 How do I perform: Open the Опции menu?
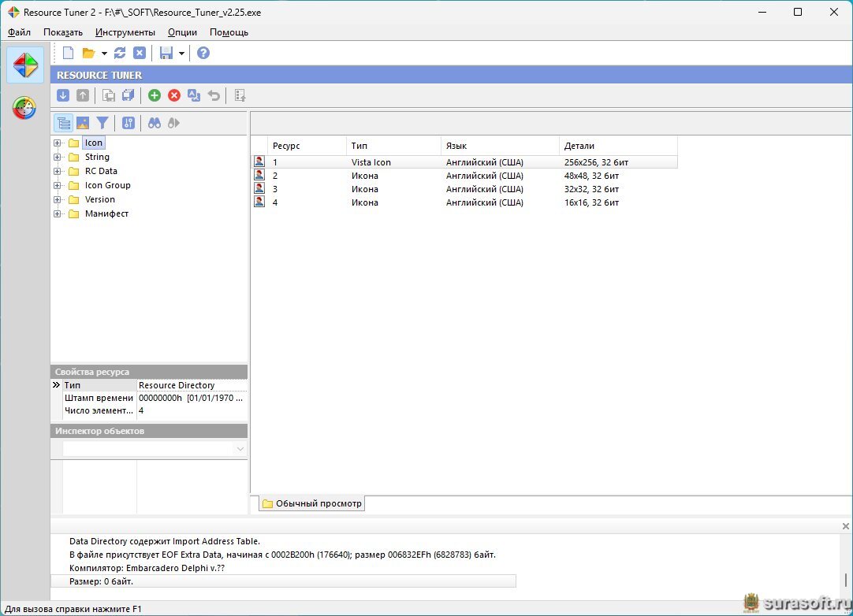tap(182, 32)
